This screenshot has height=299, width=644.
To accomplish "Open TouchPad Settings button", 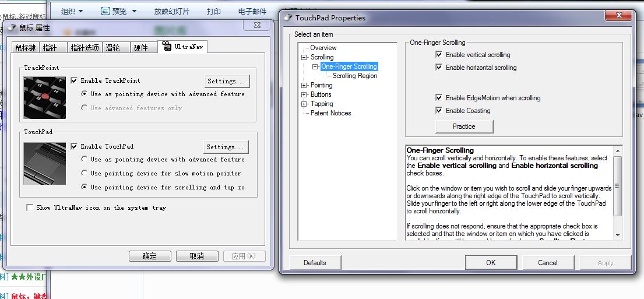I will coord(226,147).
